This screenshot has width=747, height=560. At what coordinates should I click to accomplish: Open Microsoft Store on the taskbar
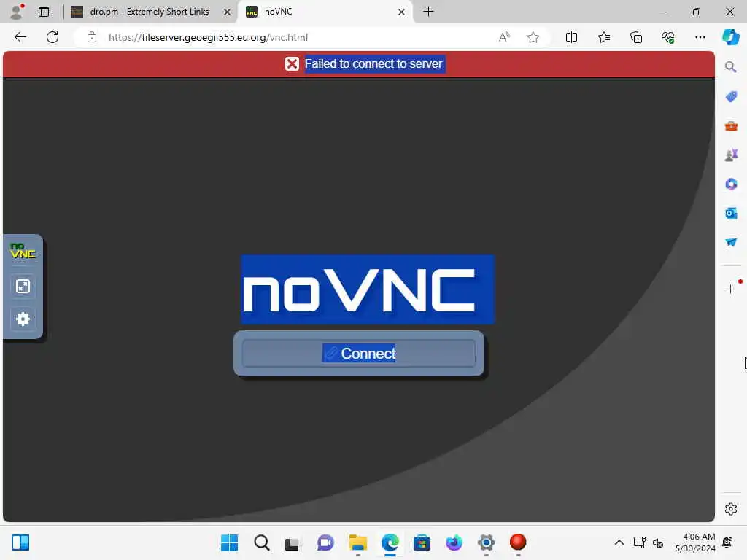422,542
